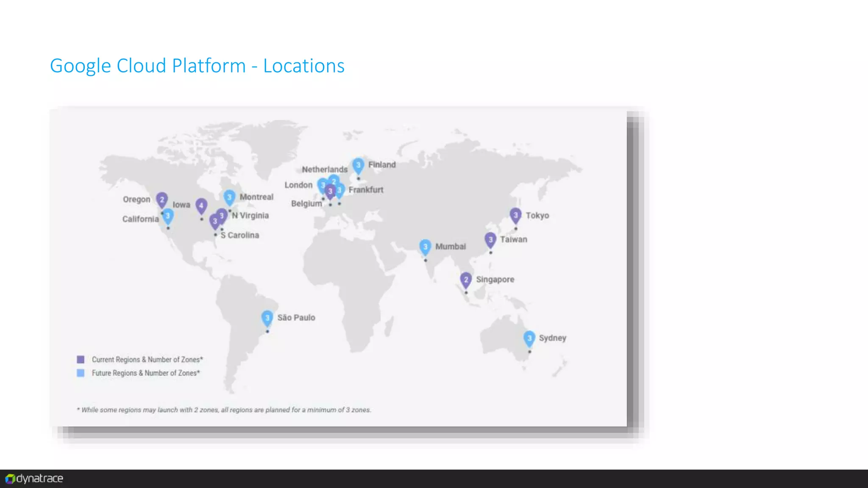Viewport: 868px width, 488px height.
Task: Click the São Paulo map pin
Action: coord(267,318)
